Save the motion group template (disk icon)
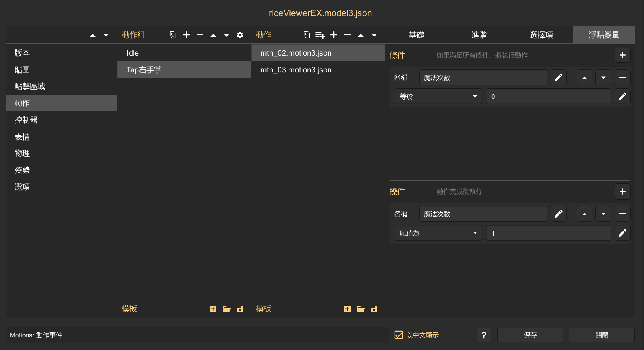The width and height of the screenshot is (644, 350). pyautogui.click(x=240, y=309)
